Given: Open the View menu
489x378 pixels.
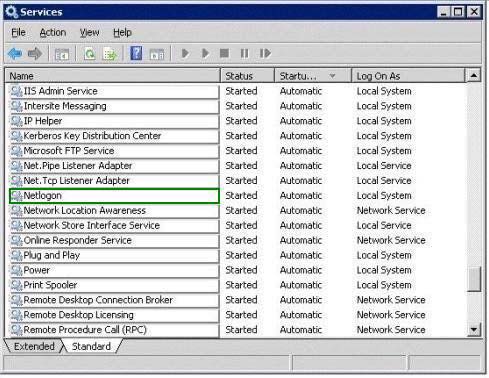Looking at the screenshot, I should click(89, 32).
